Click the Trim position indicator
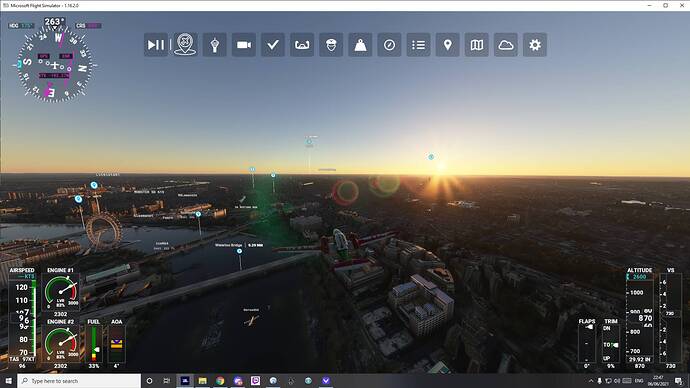The width and height of the screenshot is (690, 388). pyautogui.click(x=611, y=344)
